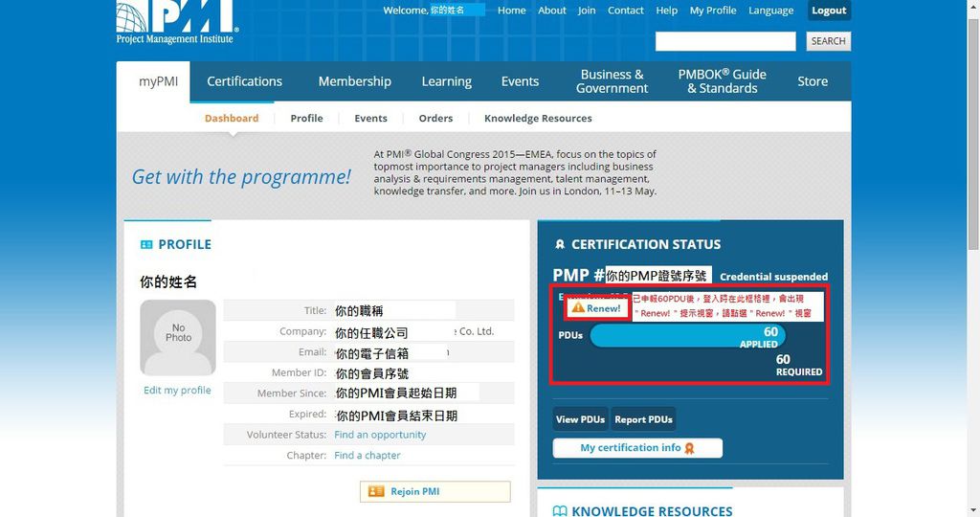Image resolution: width=980 pixels, height=517 pixels.
Task: Click the orange award icon on My certification info
Action: (689, 448)
